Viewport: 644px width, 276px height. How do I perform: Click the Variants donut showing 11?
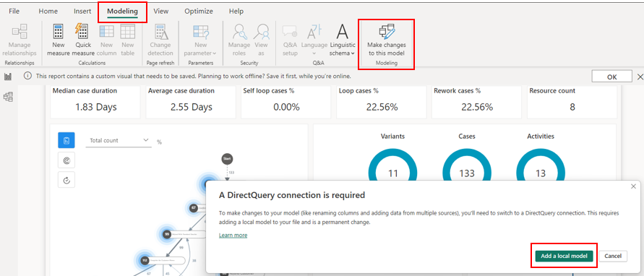[x=392, y=173]
